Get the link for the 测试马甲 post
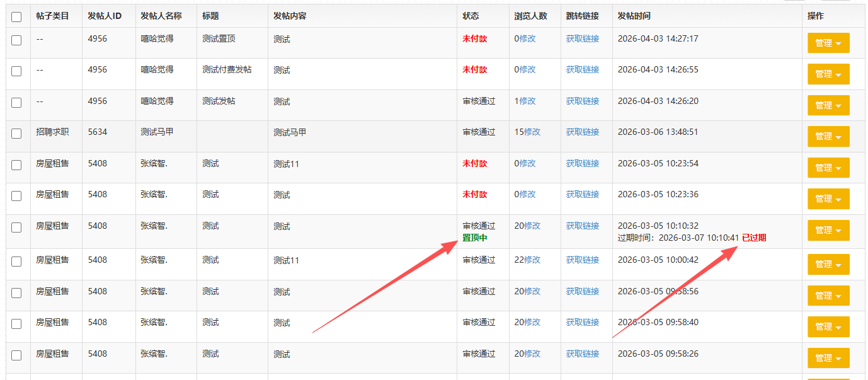This screenshot has height=380, width=868. tap(583, 132)
